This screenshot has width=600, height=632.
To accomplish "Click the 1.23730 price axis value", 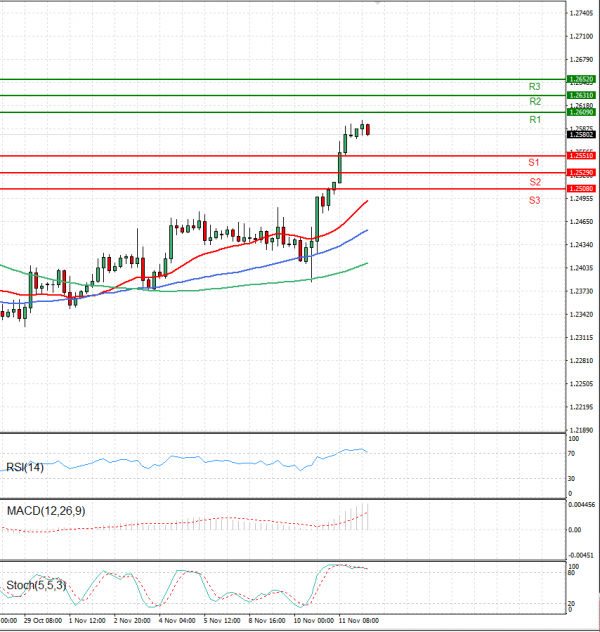I will pyautogui.click(x=581, y=291).
